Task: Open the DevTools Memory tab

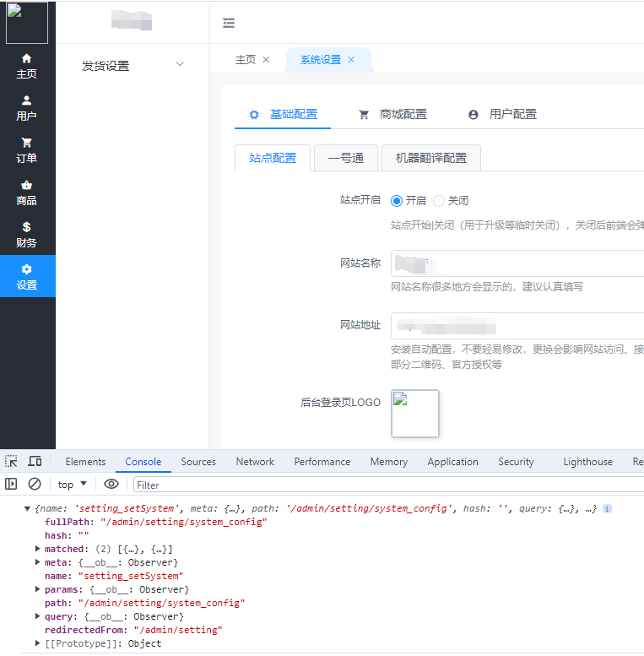Action: coord(389,462)
